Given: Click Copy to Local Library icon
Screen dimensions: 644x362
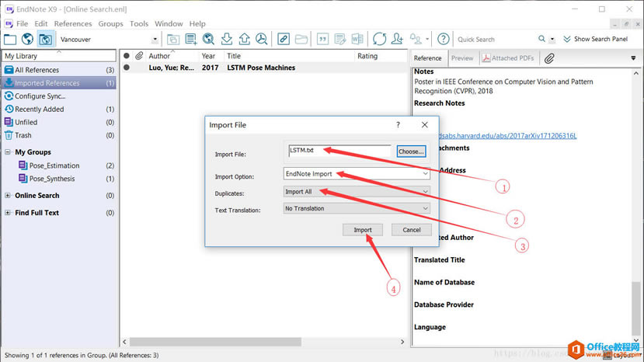Looking at the screenshot, I should point(173,40).
